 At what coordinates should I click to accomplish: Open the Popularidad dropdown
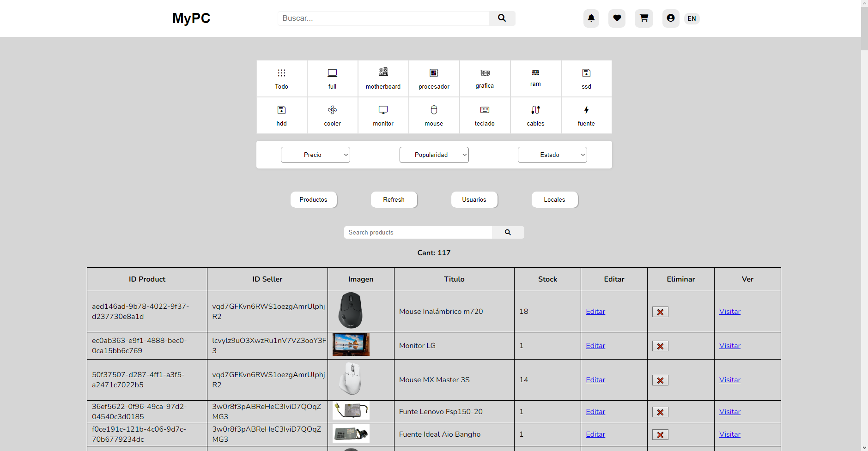pos(434,155)
